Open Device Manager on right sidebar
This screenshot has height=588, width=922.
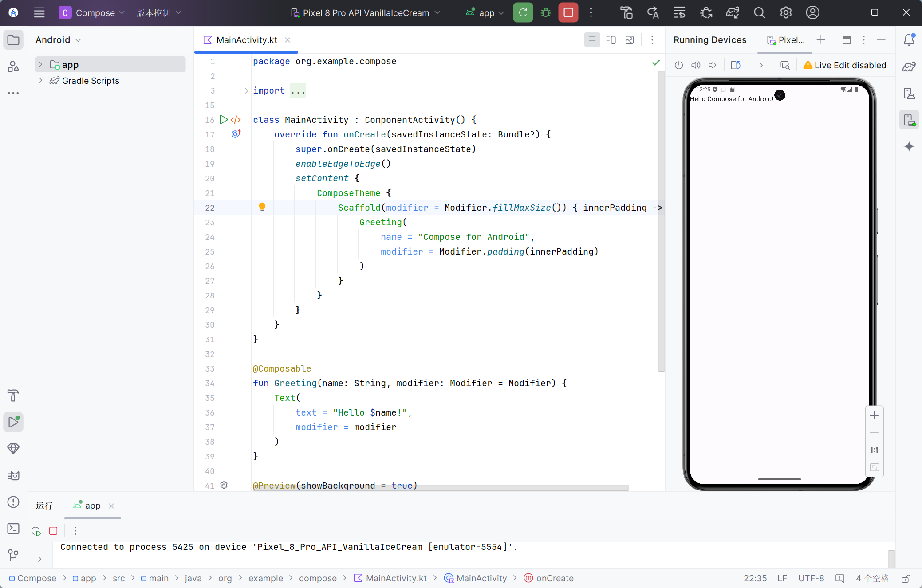909,93
